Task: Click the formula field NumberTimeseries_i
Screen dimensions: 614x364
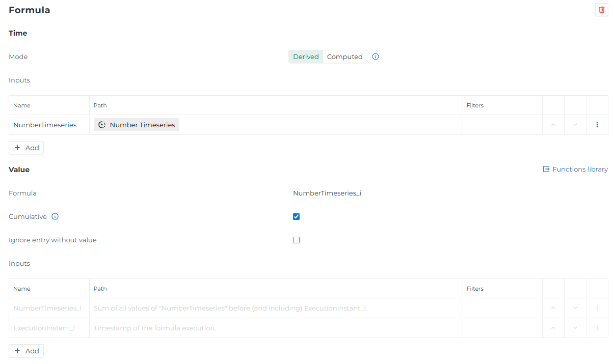Action: tap(327, 193)
